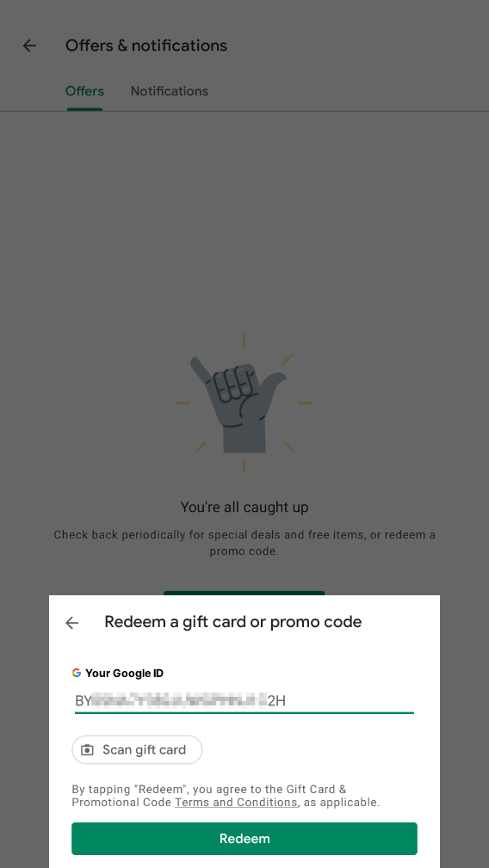The height and width of the screenshot is (868, 489).
Task: Focus the gift card code input field
Action: pos(244,701)
